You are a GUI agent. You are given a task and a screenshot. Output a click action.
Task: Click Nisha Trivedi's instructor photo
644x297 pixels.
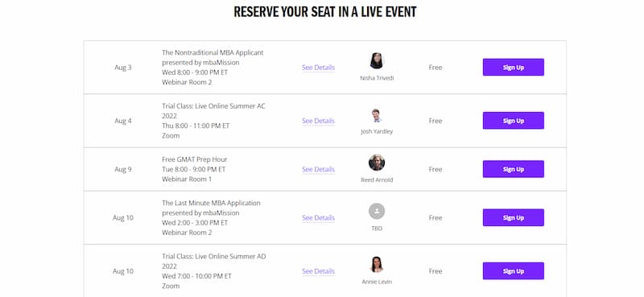[x=377, y=61]
